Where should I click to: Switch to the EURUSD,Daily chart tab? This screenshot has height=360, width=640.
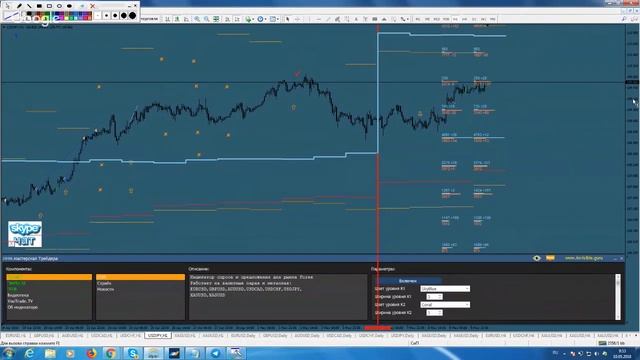(243, 336)
